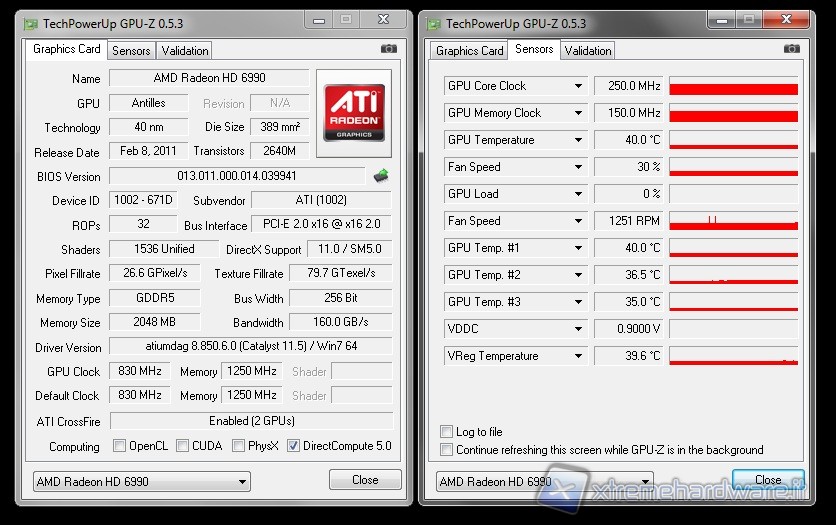The image size is (836, 525).
Task: Click the camera screenshot icon in Sensors window
Action: [x=792, y=49]
